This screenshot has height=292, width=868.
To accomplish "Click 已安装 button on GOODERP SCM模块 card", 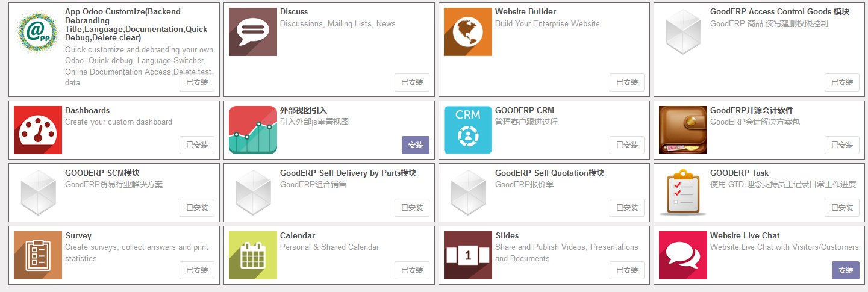I will pos(197,208).
